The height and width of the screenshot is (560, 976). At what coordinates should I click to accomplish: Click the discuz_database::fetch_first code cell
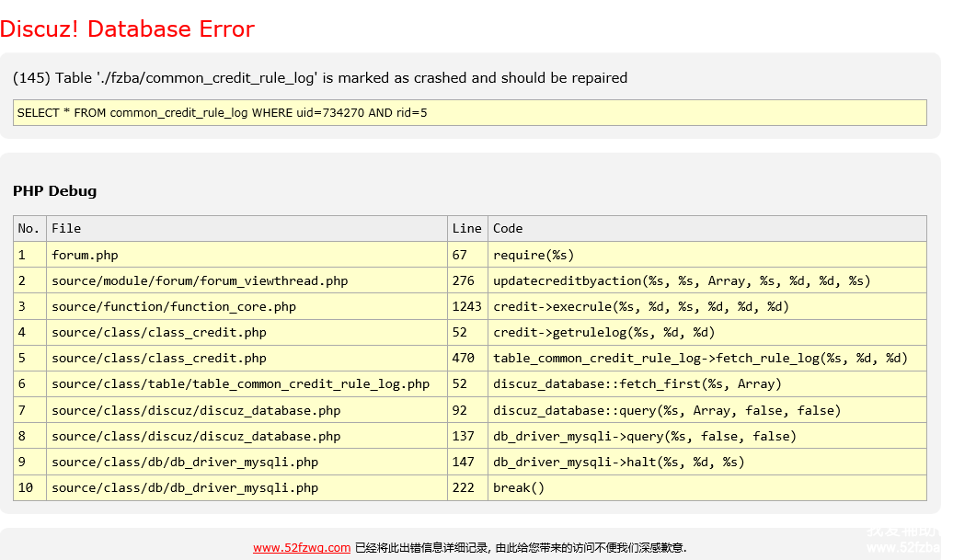[x=637, y=384]
